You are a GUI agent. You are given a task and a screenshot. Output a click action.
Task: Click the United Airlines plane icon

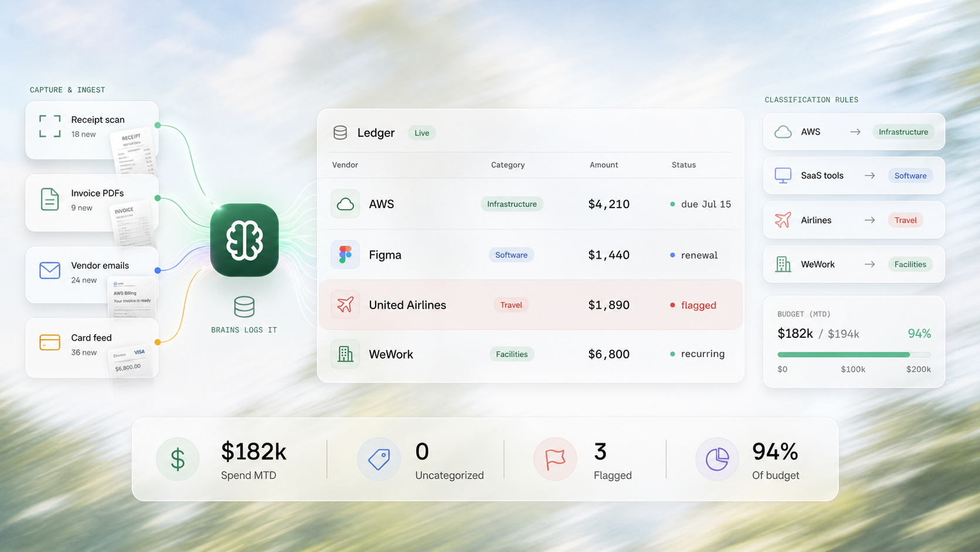[x=345, y=305]
